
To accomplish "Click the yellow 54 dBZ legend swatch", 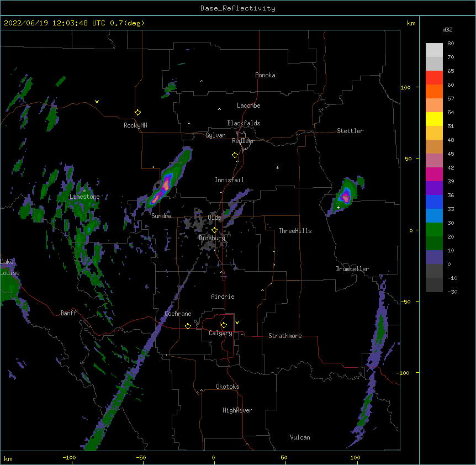I will [x=434, y=119].
